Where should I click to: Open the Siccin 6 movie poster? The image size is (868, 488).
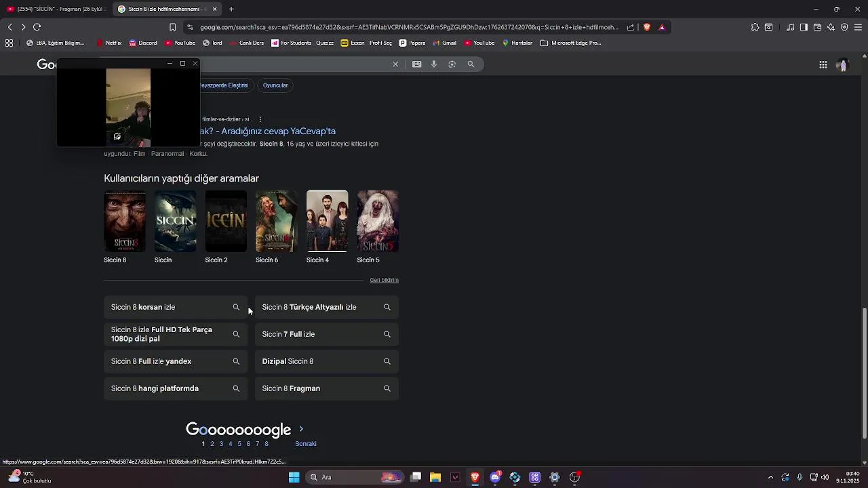coord(277,221)
